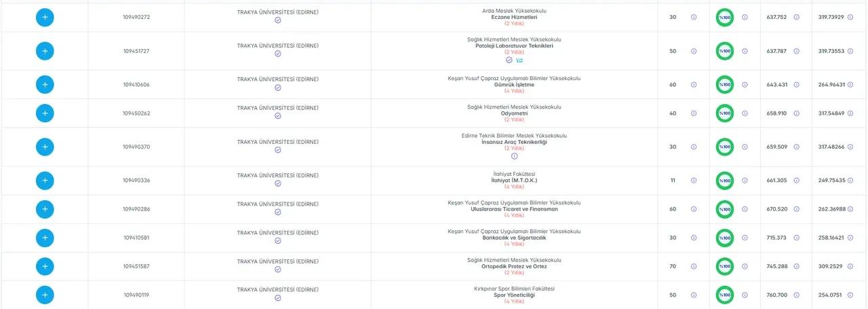This screenshot has width=868, height=309.
Task: Select program code 109490272
Action: pyautogui.click(x=136, y=17)
